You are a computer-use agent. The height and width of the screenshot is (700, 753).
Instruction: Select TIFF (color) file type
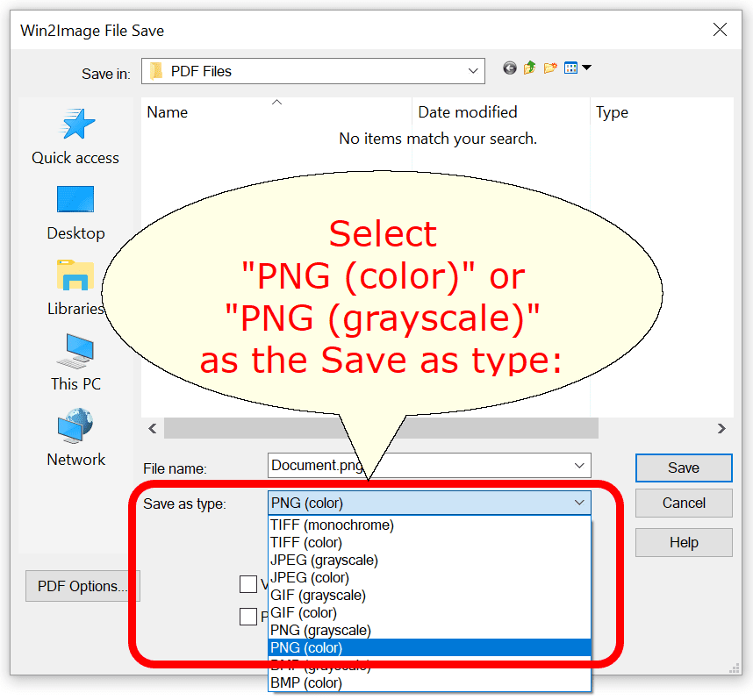[429, 542]
